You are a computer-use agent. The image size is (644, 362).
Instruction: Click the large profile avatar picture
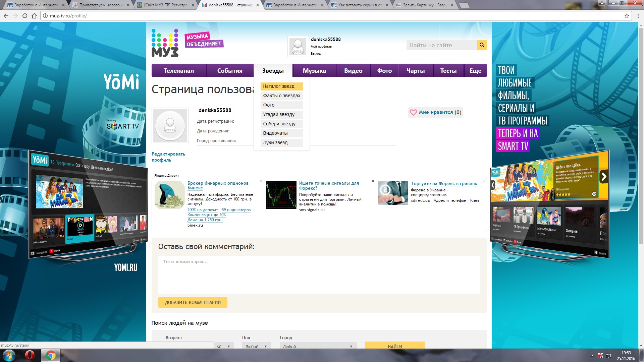pyautogui.click(x=170, y=126)
